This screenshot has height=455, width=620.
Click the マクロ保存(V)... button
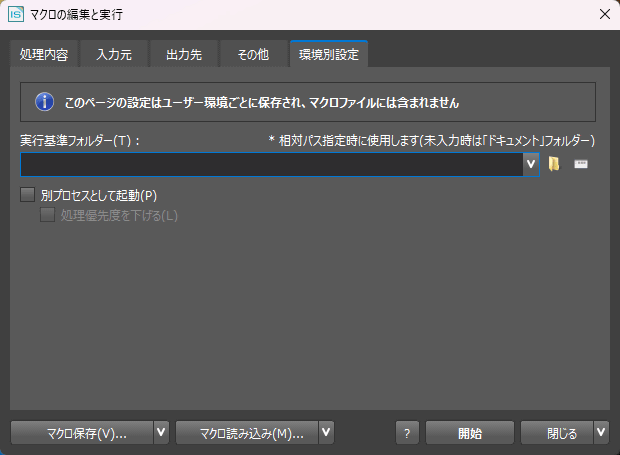[82, 432]
